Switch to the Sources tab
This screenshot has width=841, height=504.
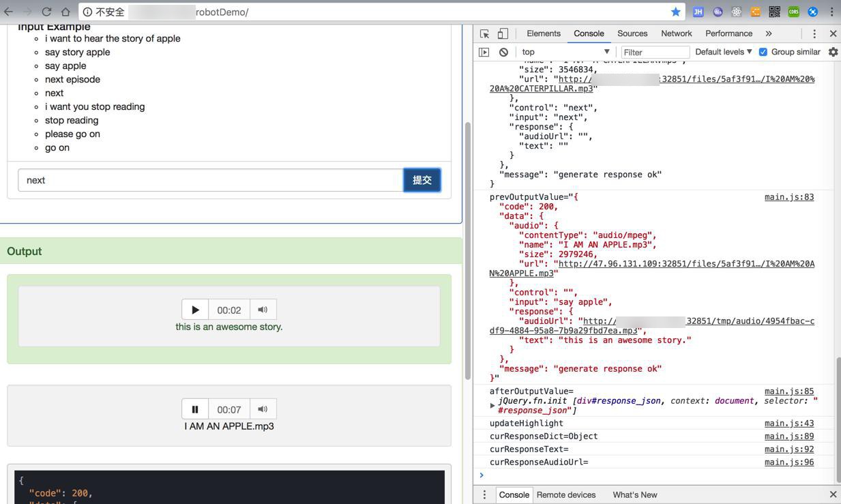[632, 33]
